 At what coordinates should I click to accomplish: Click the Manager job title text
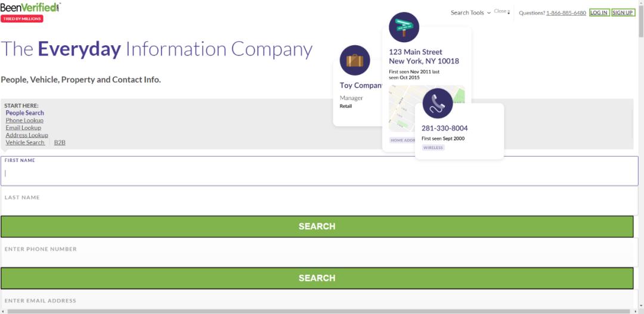(x=351, y=98)
